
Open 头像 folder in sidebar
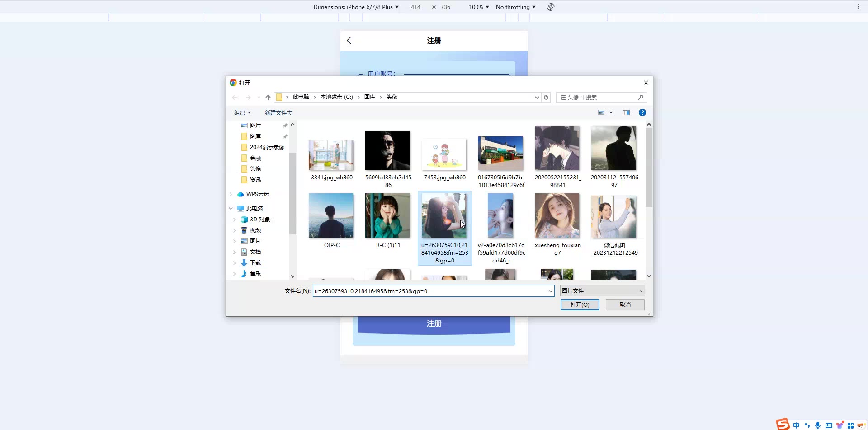[255, 169]
